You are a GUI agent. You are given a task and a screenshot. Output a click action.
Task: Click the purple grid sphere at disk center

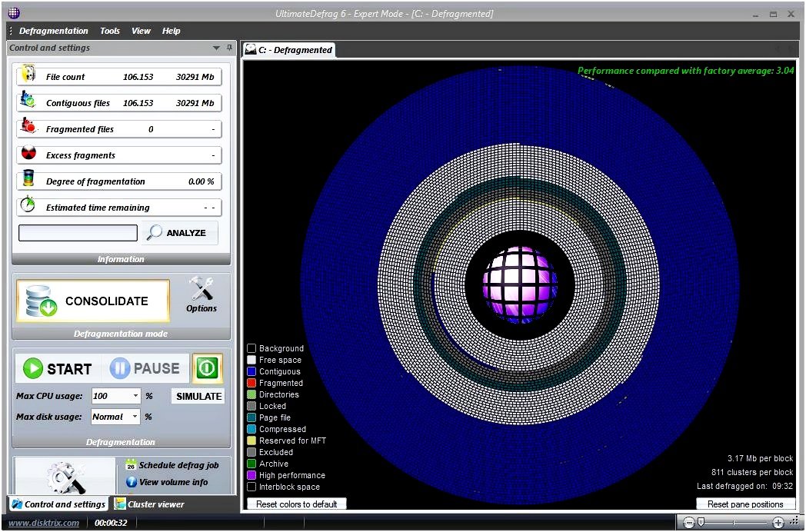tap(520, 284)
